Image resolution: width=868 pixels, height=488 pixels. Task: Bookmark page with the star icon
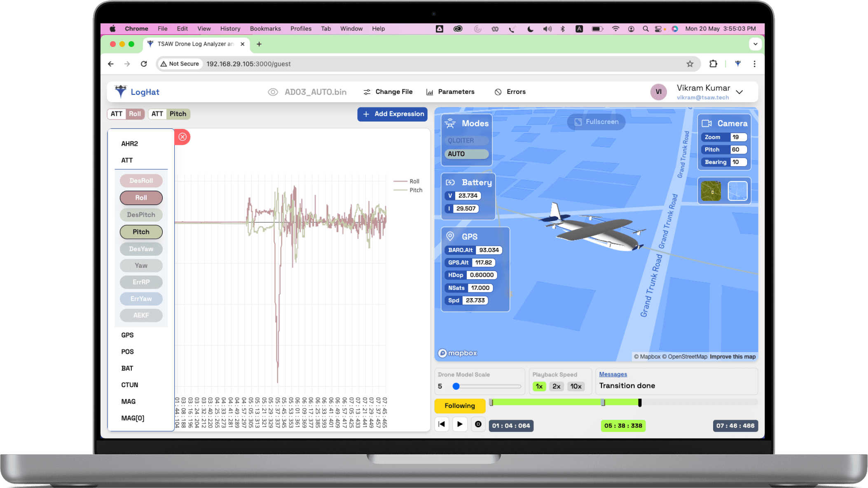coord(690,64)
